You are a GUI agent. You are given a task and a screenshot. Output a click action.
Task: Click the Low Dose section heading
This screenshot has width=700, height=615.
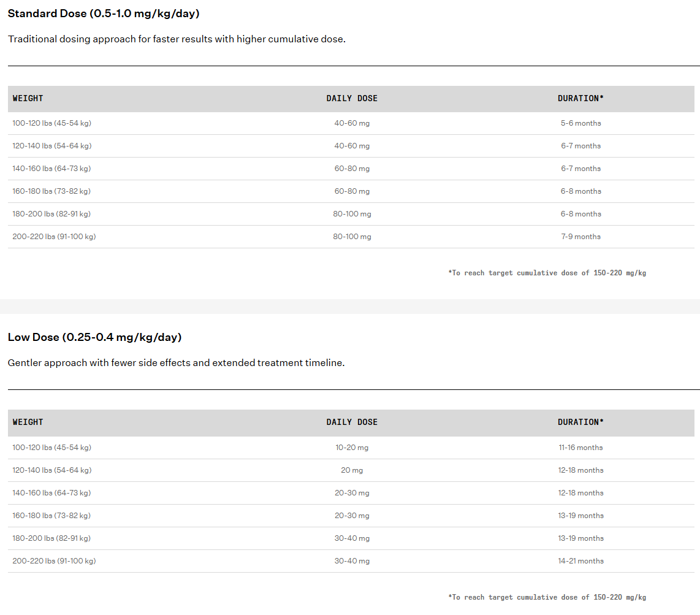click(x=94, y=337)
